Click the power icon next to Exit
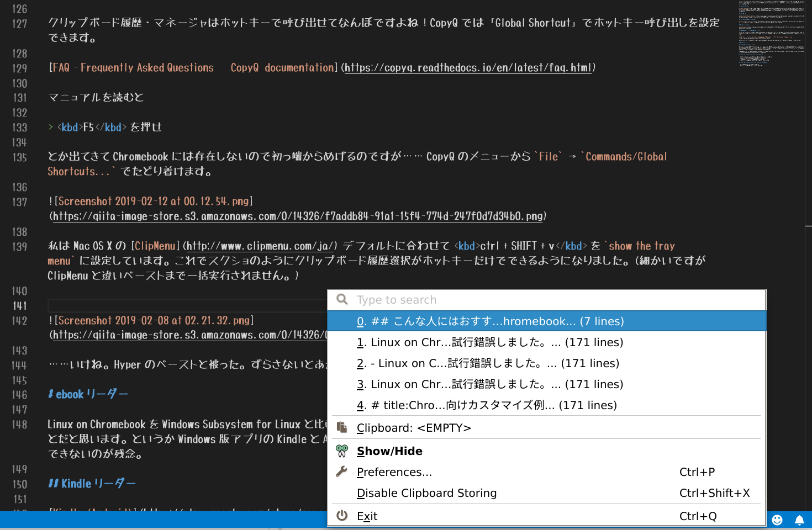This screenshot has width=812, height=530. click(x=341, y=515)
